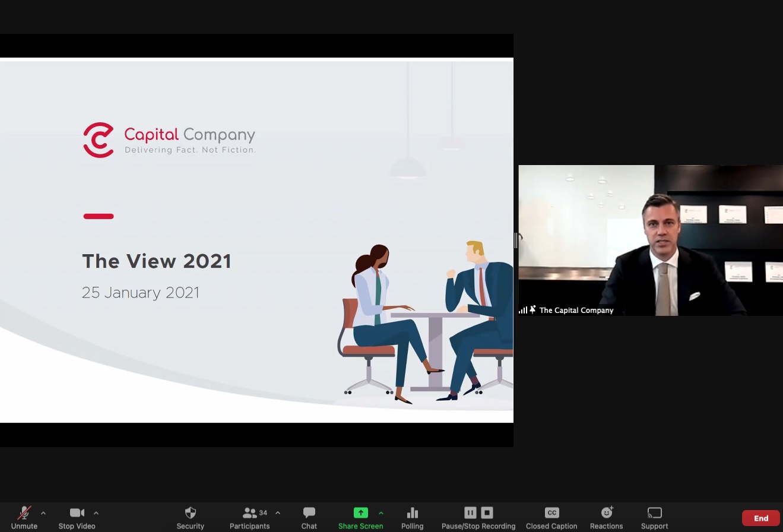Select The Capital Company speaker video tile
The image size is (783, 532).
650,240
